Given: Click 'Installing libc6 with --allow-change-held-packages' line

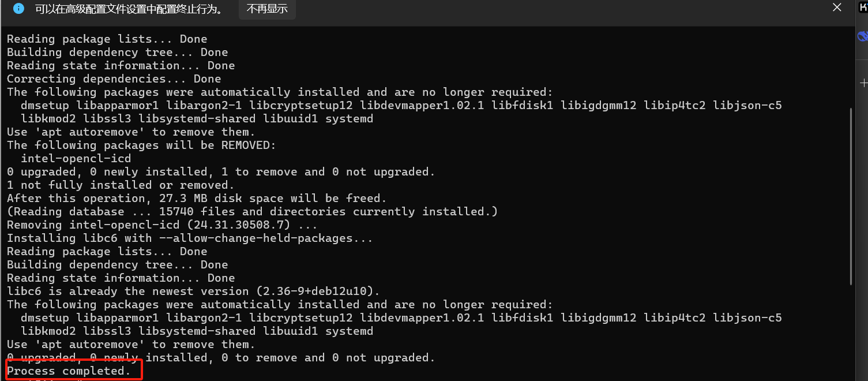Looking at the screenshot, I should coord(190,238).
